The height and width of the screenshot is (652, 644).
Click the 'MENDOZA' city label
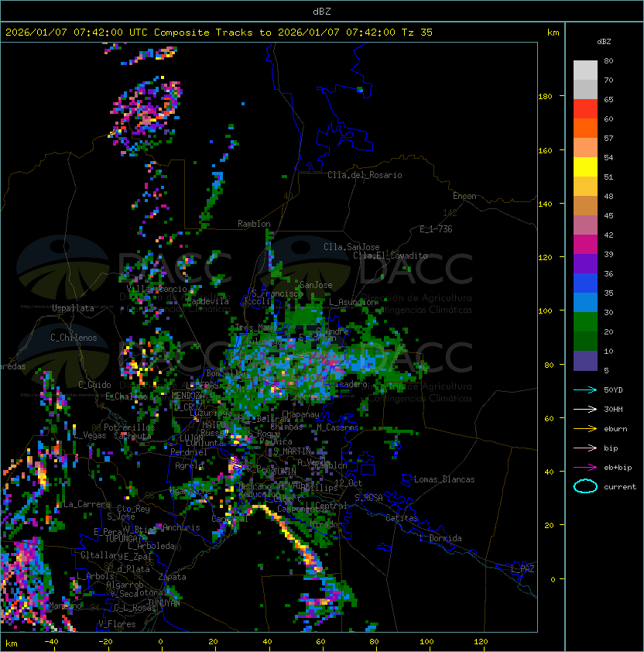188,395
